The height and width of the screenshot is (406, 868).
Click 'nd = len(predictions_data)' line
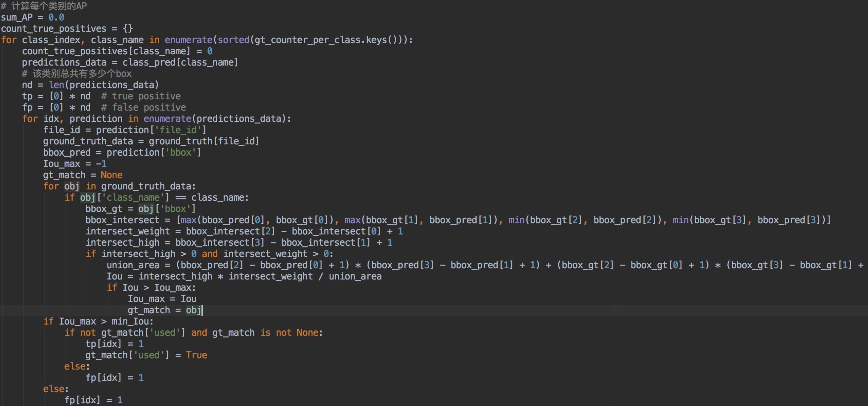point(90,85)
